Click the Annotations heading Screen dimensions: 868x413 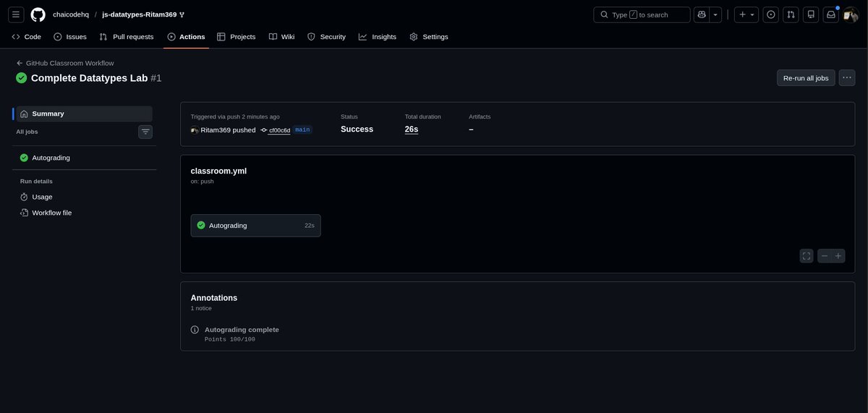[214, 298]
